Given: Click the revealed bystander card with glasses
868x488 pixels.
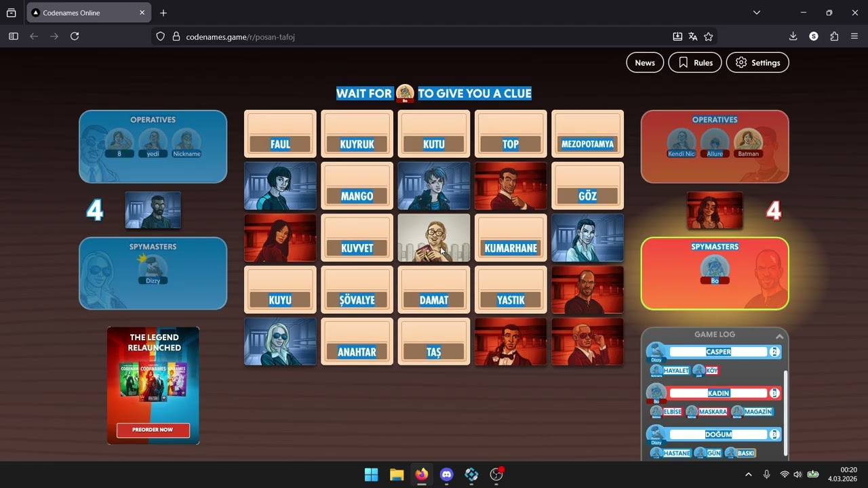Looking at the screenshot, I should 434,238.
